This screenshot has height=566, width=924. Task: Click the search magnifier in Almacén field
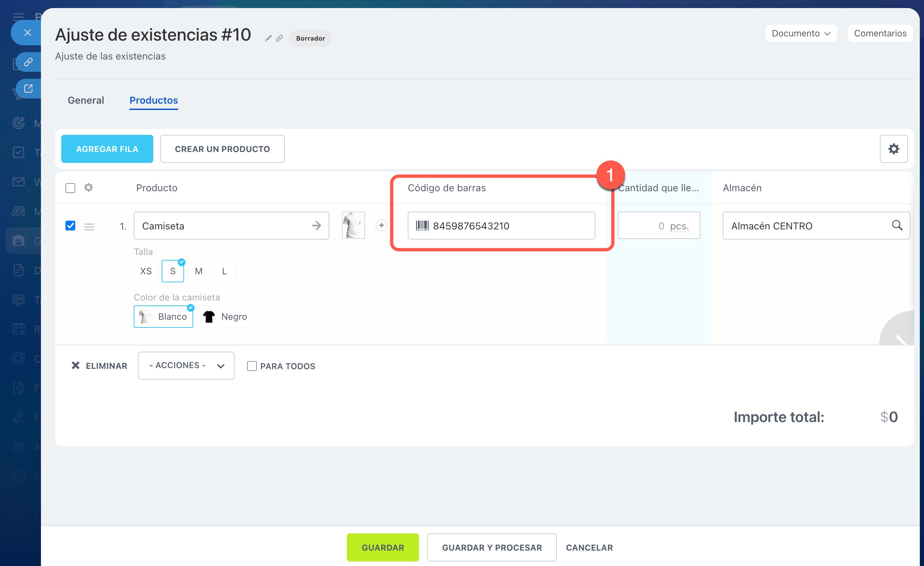[897, 225]
